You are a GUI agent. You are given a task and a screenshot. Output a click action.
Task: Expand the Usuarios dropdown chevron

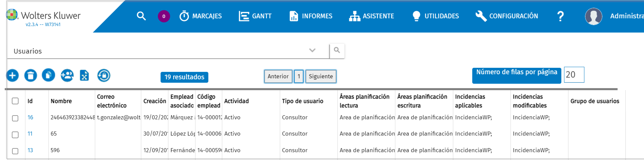coord(312,50)
